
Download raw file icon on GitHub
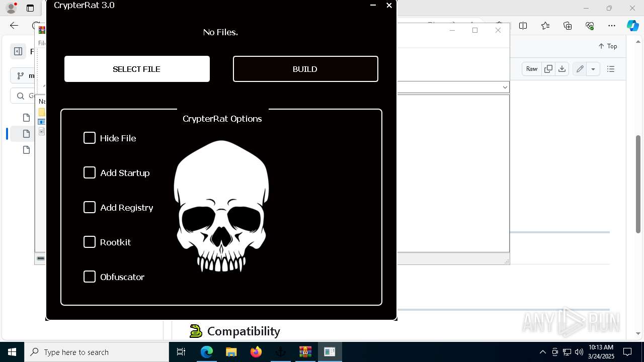(562, 69)
